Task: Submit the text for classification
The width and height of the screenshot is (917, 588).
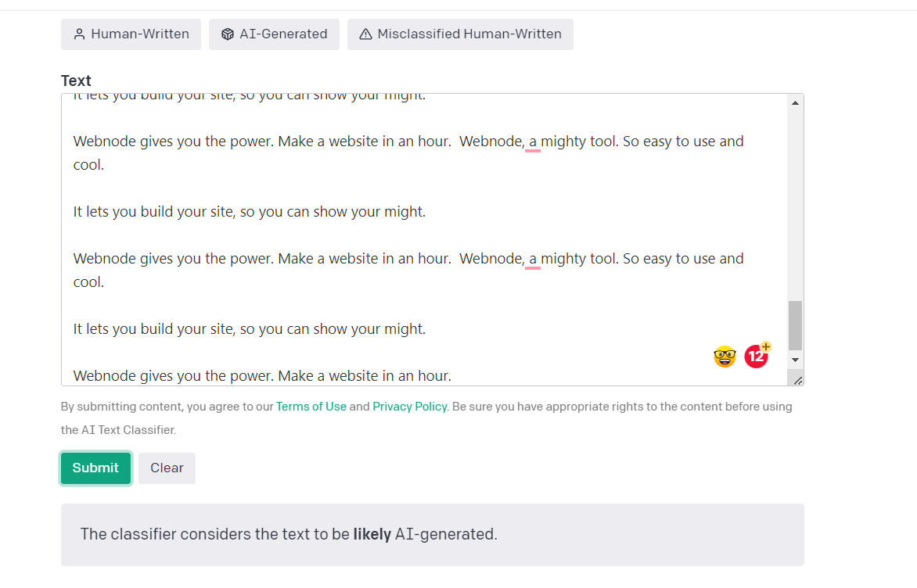Action: [x=96, y=468]
